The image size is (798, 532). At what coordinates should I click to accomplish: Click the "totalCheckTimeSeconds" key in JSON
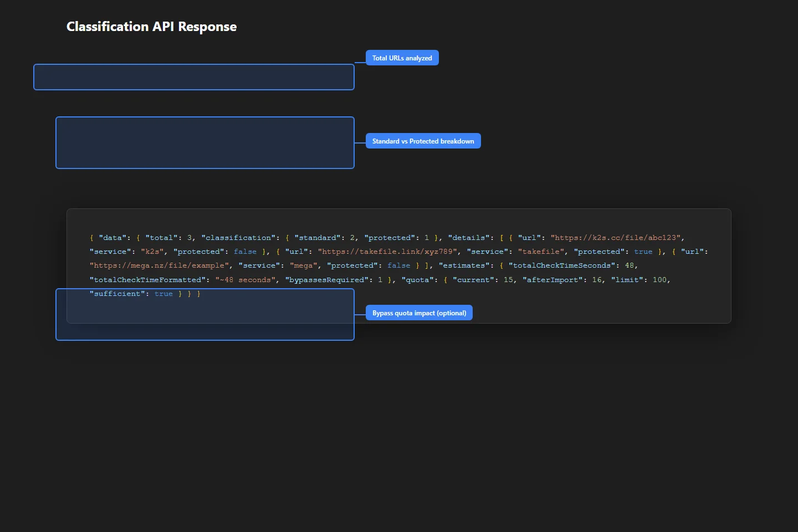[x=561, y=265]
